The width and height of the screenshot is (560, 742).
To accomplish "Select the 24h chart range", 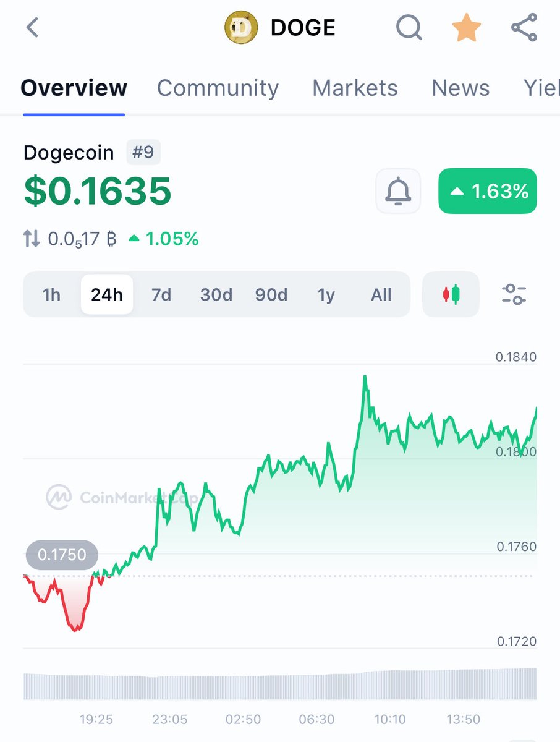I will coord(107,294).
